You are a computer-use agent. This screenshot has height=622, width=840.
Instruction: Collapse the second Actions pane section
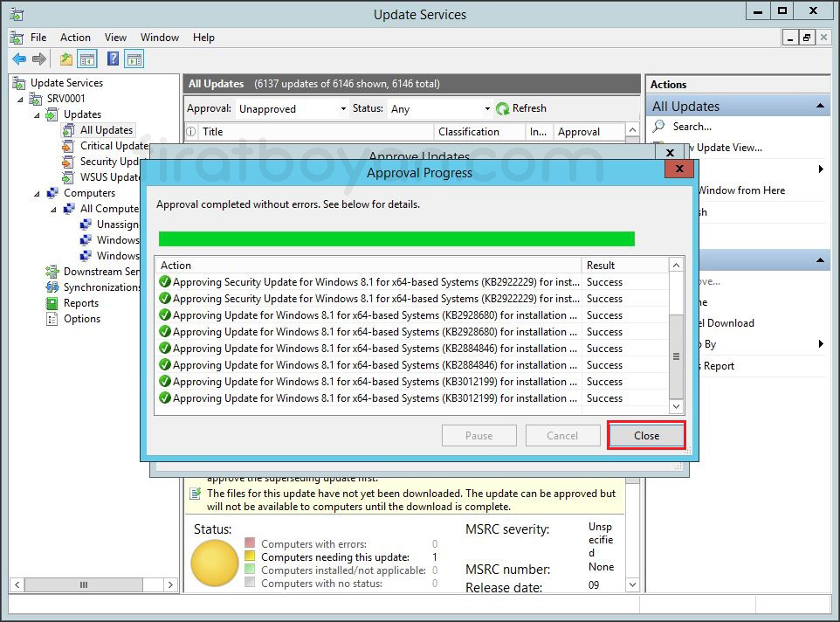[820, 260]
